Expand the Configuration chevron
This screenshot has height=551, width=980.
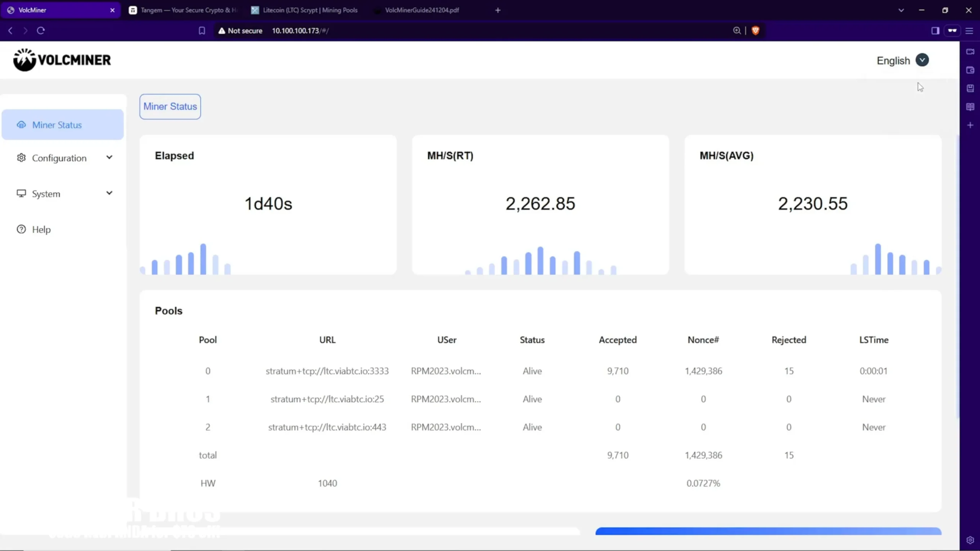pos(109,157)
